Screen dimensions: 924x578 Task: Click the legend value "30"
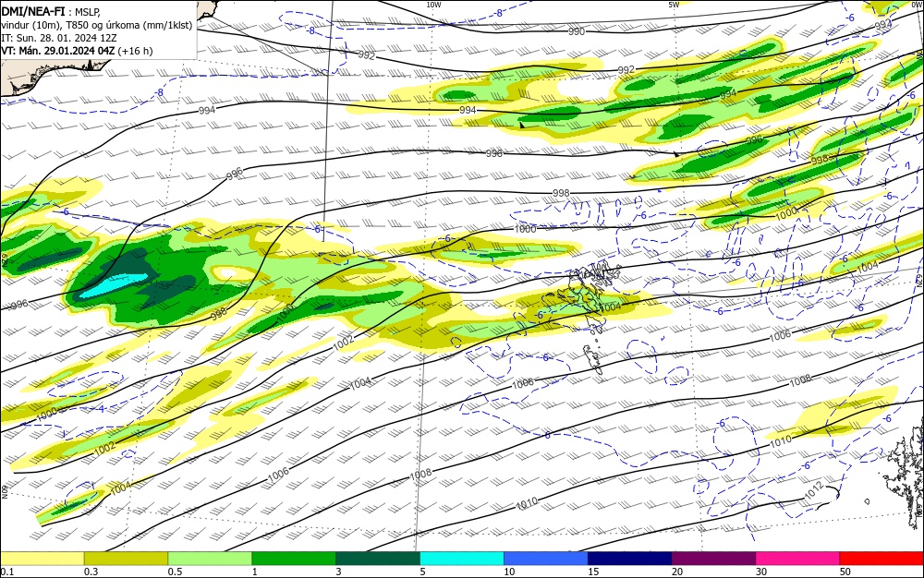tap(761, 572)
